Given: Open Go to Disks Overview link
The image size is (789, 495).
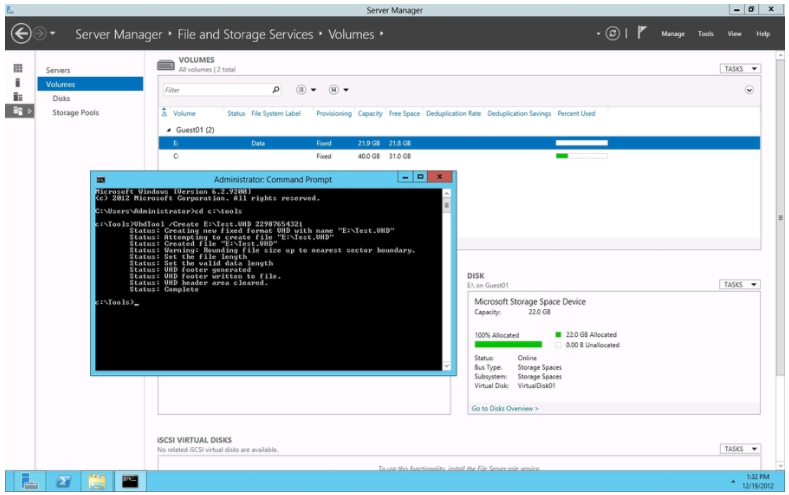Looking at the screenshot, I should [x=505, y=408].
